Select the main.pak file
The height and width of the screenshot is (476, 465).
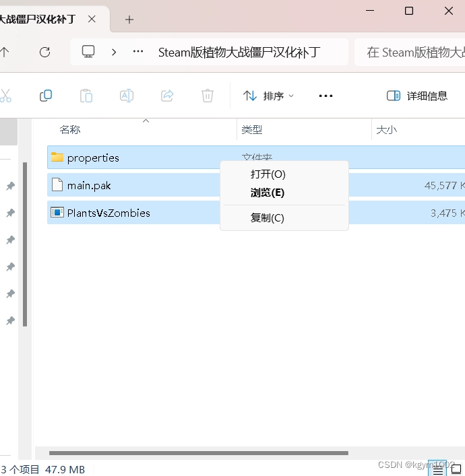[256, 185]
